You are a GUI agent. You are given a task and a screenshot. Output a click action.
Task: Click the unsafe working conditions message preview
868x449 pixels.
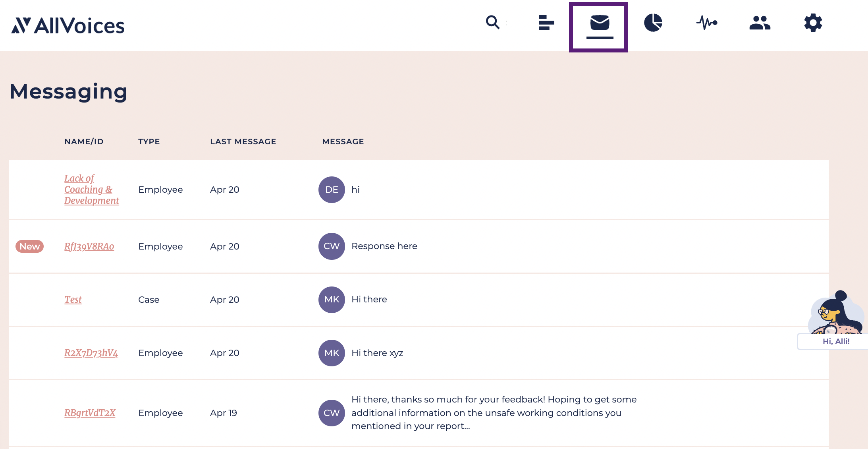(x=494, y=413)
